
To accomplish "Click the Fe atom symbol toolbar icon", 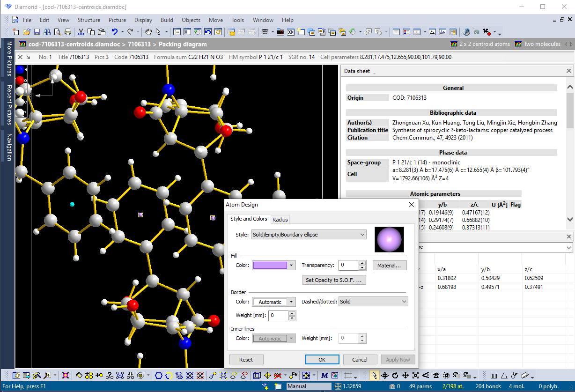I will 293,375.
